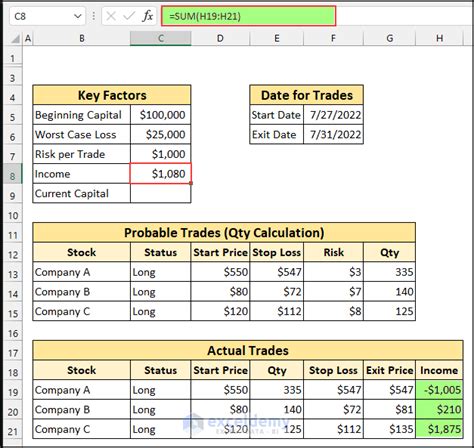Screen dimensions: 474x448
Task: Click the Enter checkmark icon in formula bar
Action: pyautogui.click(x=129, y=16)
